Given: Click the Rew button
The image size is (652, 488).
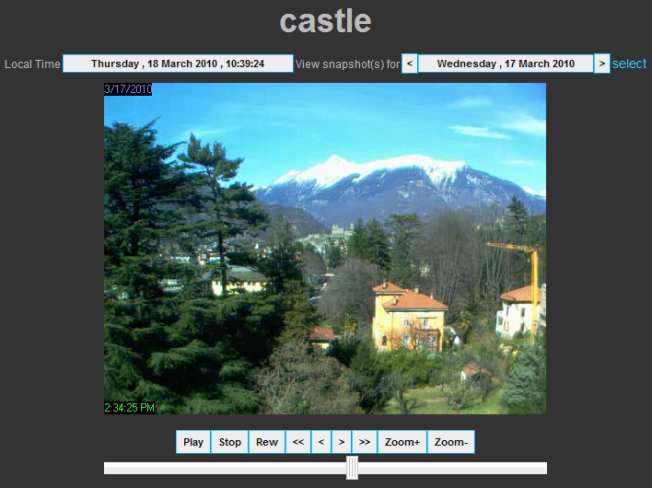Looking at the screenshot, I should click(x=267, y=442).
